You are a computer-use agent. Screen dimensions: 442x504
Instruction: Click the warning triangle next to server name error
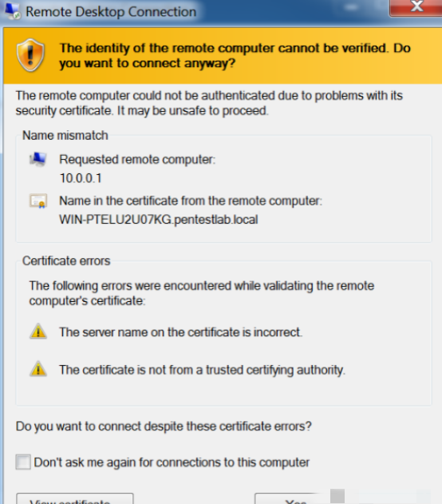[38, 331]
